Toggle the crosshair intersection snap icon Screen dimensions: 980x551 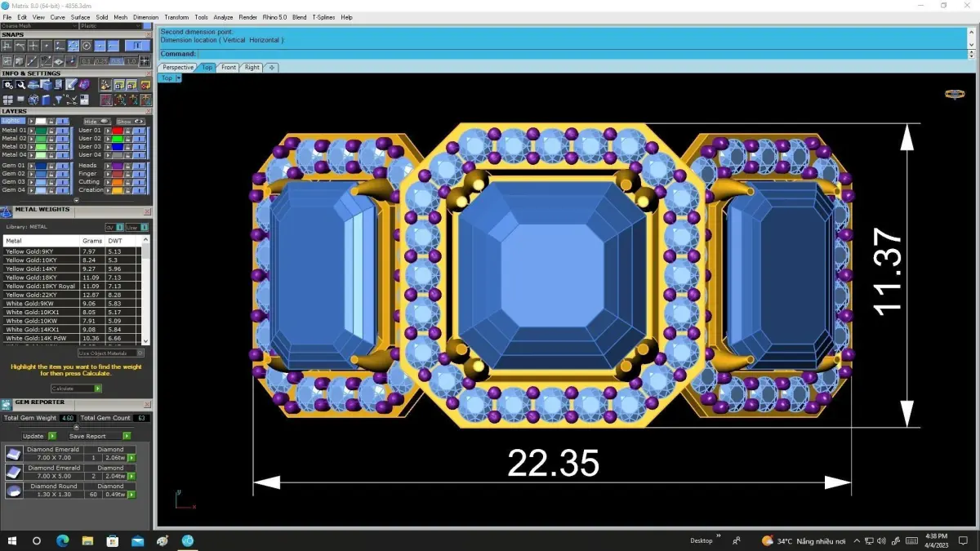click(33, 46)
